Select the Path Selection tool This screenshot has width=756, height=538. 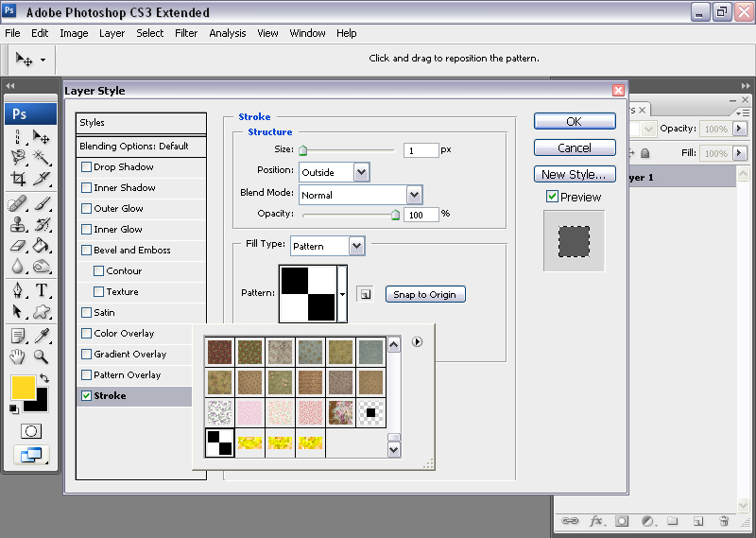click(18, 312)
